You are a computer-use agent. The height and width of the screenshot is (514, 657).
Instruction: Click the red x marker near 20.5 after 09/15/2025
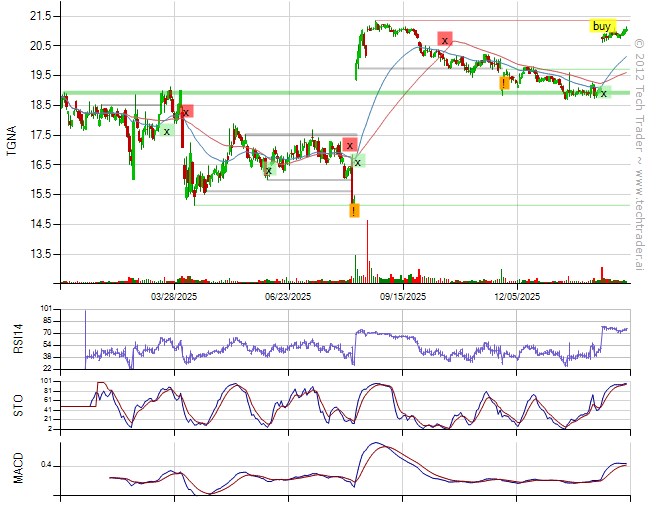click(445, 39)
